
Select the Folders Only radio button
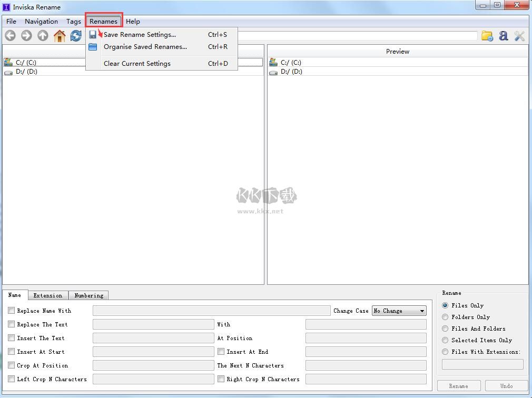click(x=445, y=317)
